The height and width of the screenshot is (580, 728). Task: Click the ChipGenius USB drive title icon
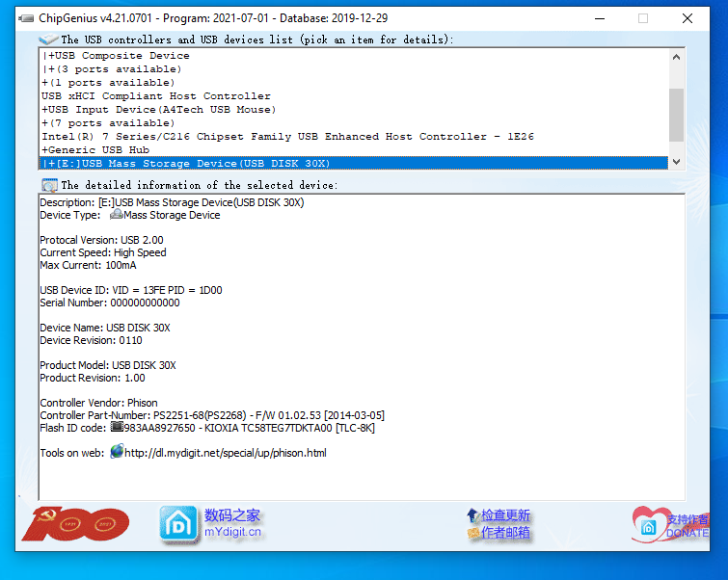tap(26, 18)
